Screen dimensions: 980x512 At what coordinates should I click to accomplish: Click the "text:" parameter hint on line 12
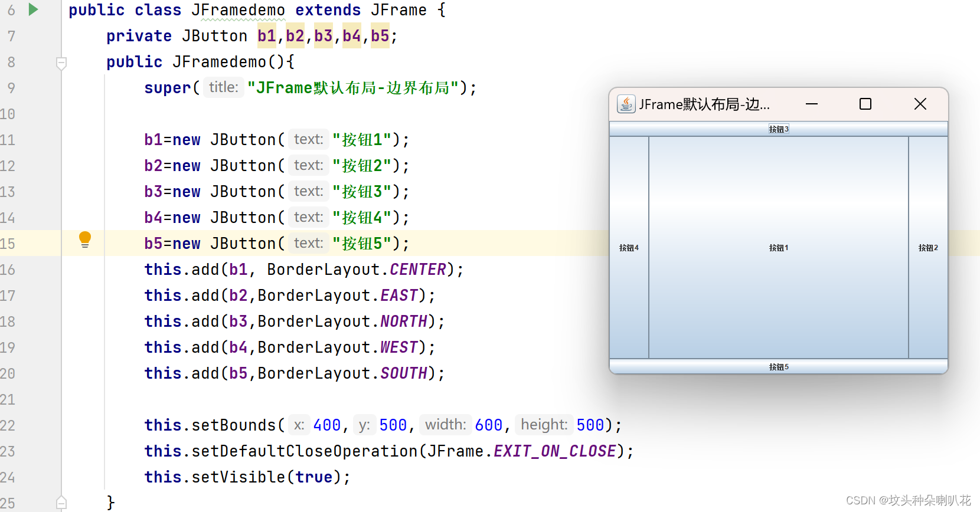[309, 165]
